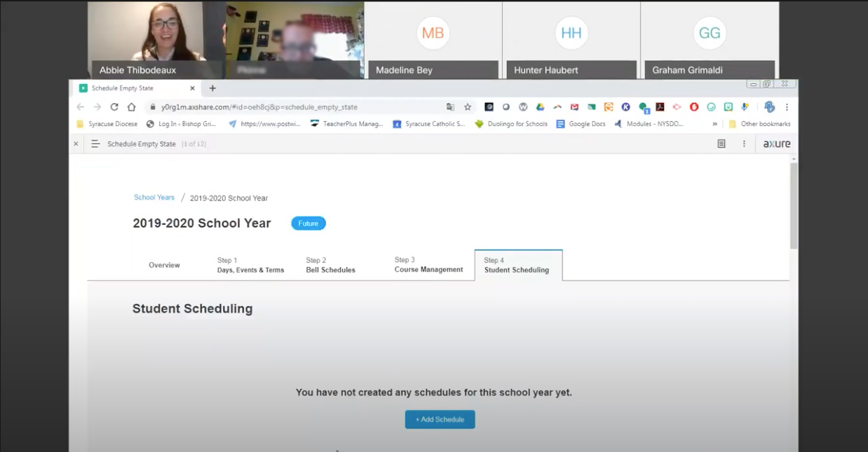
Task: Click the browser back arrow
Action: (x=80, y=107)
